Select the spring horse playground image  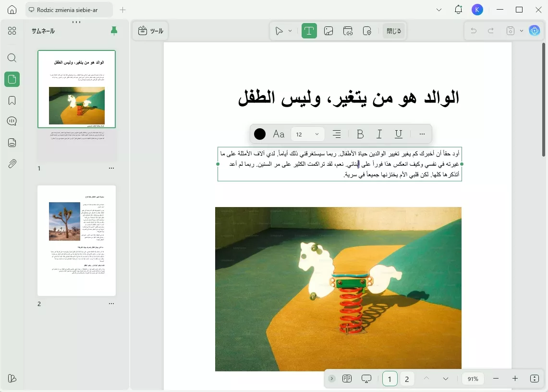(x=338, y=289)
